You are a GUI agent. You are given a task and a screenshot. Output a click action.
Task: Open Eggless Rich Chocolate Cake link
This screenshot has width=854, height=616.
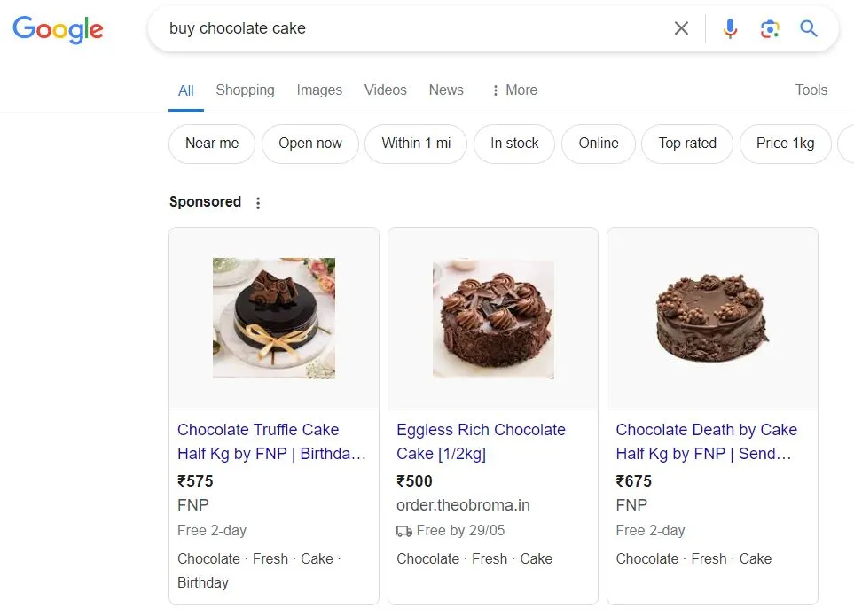point(481,441)
